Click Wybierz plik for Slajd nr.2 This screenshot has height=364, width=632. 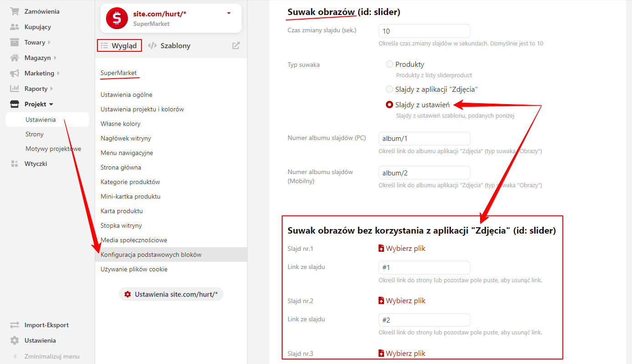[406, 300]
